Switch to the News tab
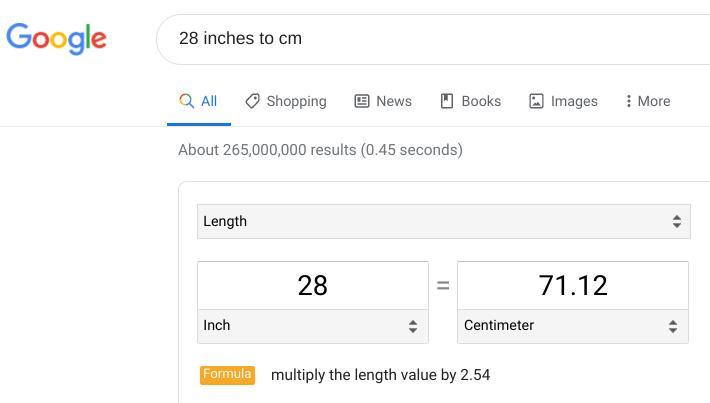710x403 pixels. tap(393, 101)
